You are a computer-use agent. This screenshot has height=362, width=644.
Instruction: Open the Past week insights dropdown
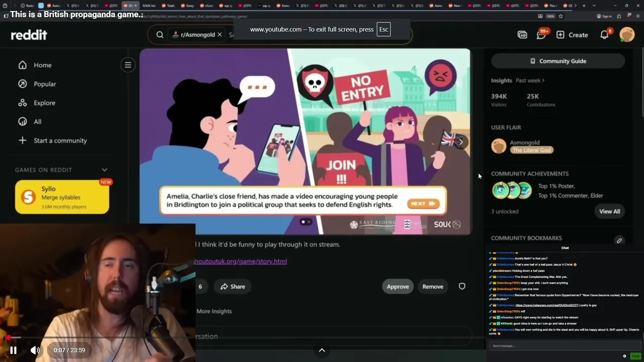point(530,80)
